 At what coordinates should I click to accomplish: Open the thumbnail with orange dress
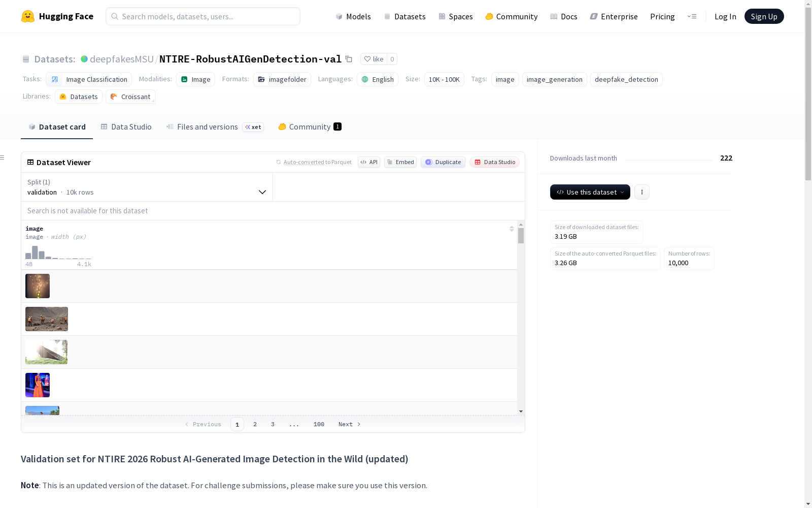pyautogui.click(x=38, y=385)
